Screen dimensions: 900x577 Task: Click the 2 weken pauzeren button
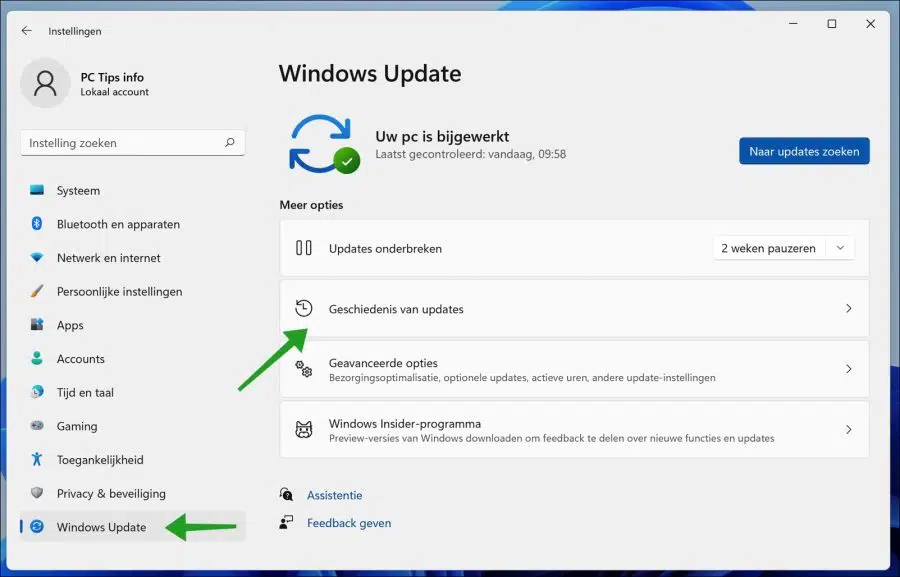[x=769, y=248]
